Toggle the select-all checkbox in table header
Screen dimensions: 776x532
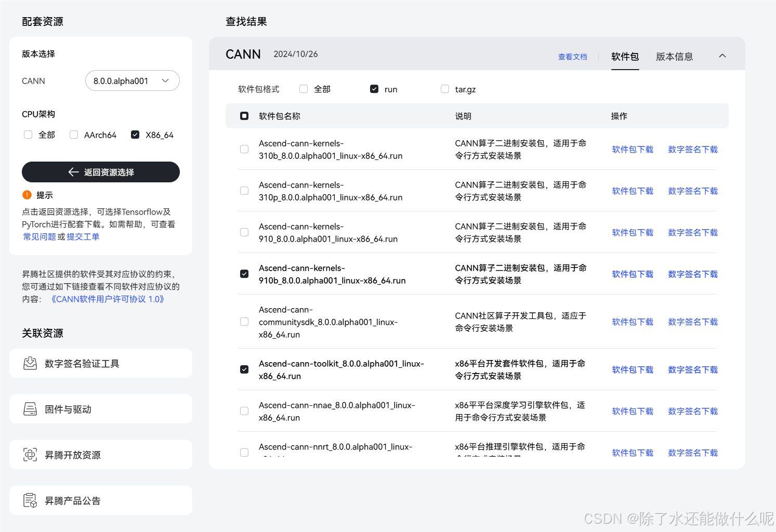tap(244, 116)
